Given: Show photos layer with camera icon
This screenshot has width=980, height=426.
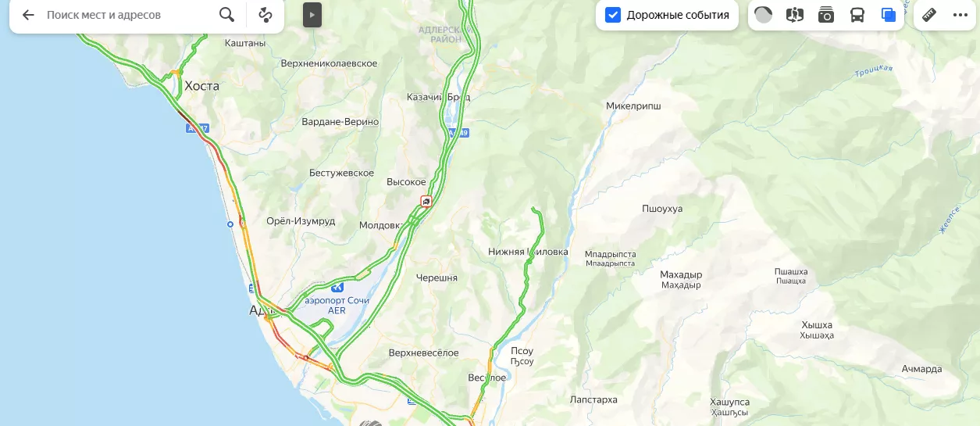Looking at the screenshot, I should click(x=826, y=15).
